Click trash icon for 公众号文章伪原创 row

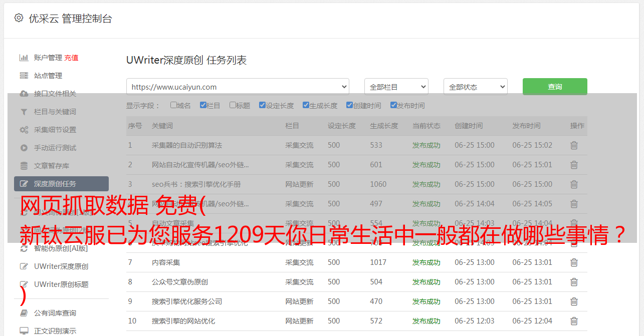pos(574,282)
